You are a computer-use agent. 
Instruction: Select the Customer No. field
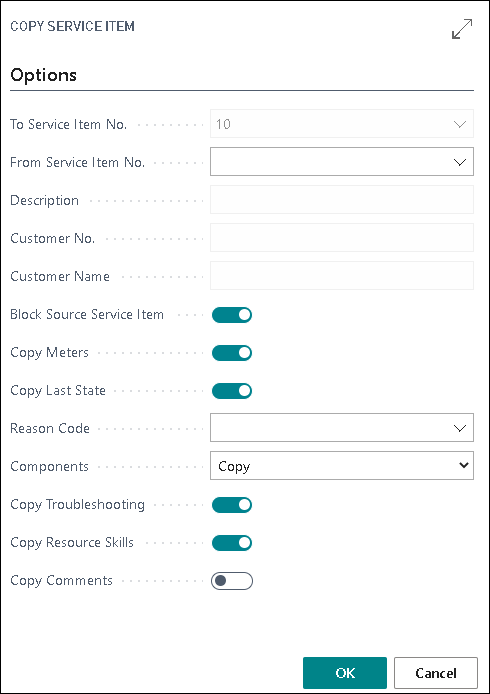[342, 238]
